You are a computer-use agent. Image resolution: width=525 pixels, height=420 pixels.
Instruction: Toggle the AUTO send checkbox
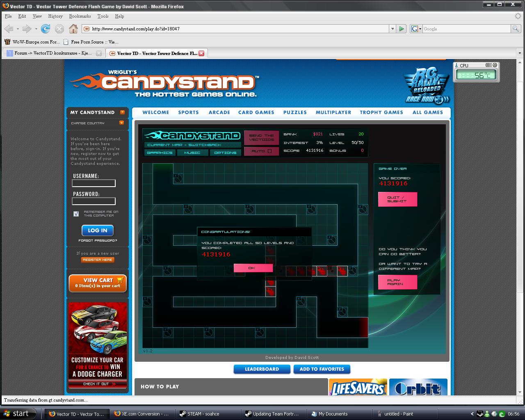coord(269,151)
